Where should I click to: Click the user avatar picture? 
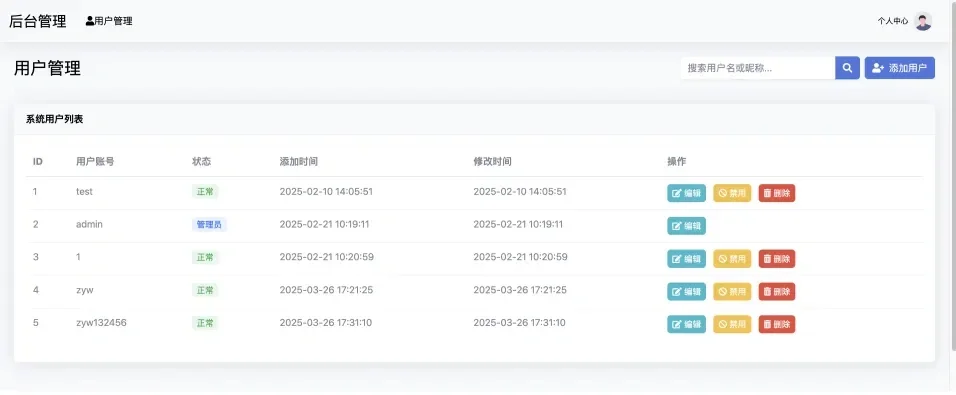click(923, 21)
